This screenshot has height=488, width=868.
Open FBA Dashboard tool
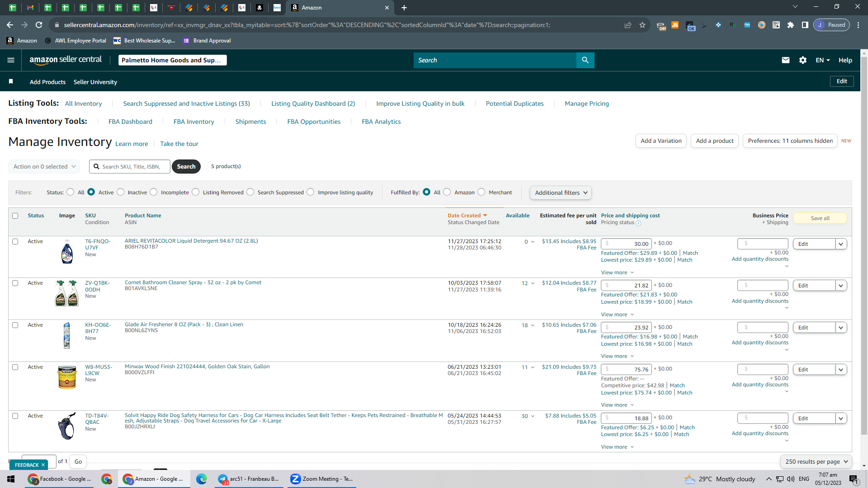pyautogui.click(x=130, y=122)
